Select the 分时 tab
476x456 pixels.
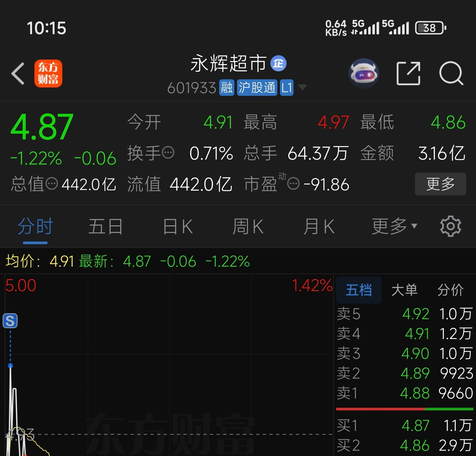click(35, 227)
